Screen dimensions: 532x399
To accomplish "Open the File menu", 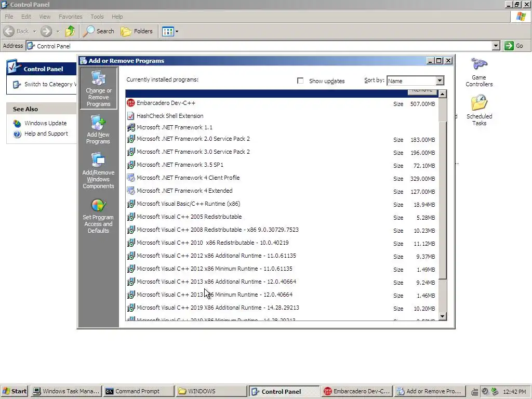I will pos(9,17).
